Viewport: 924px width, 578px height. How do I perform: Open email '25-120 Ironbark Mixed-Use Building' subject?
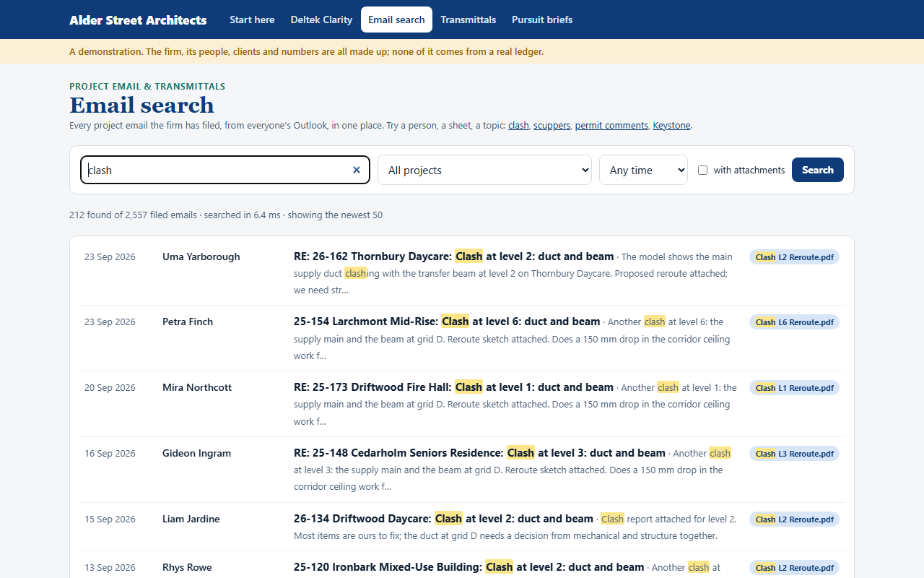click(x=468, y=567)
